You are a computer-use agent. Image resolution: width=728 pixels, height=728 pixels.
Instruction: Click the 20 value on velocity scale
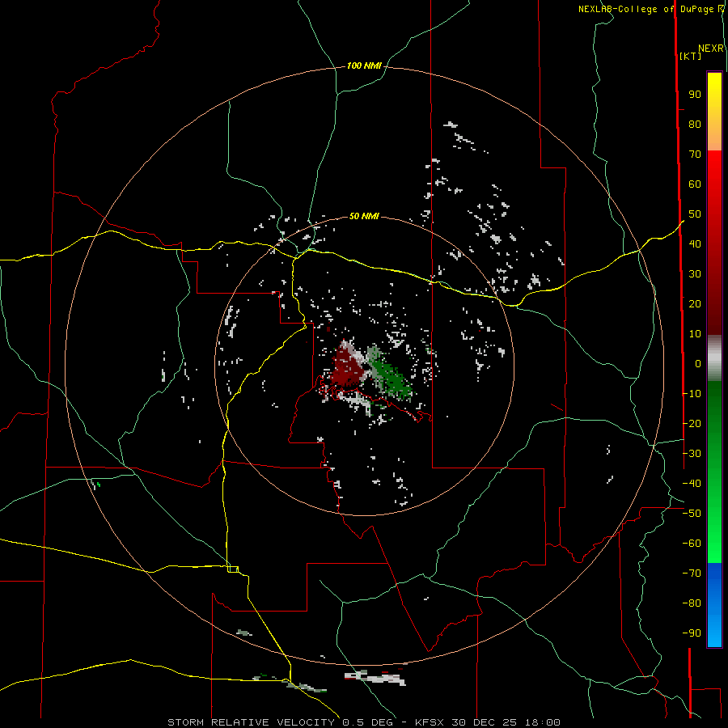(695, 303)
